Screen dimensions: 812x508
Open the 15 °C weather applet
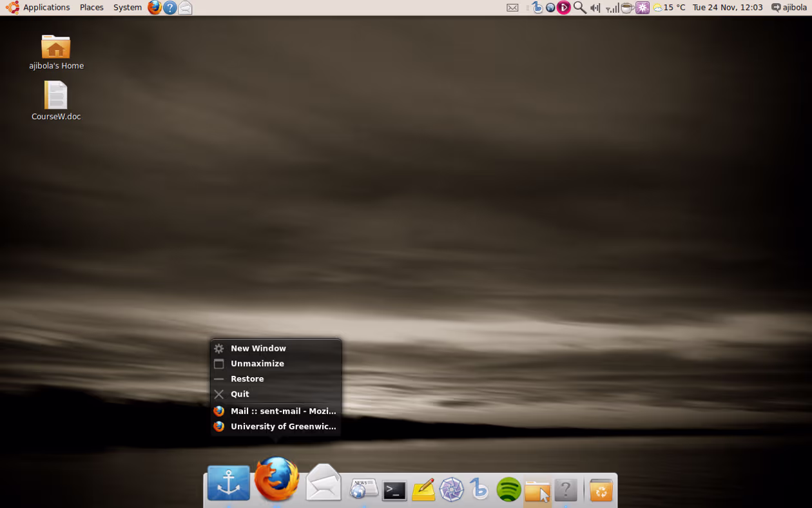[x=669, y=8]
